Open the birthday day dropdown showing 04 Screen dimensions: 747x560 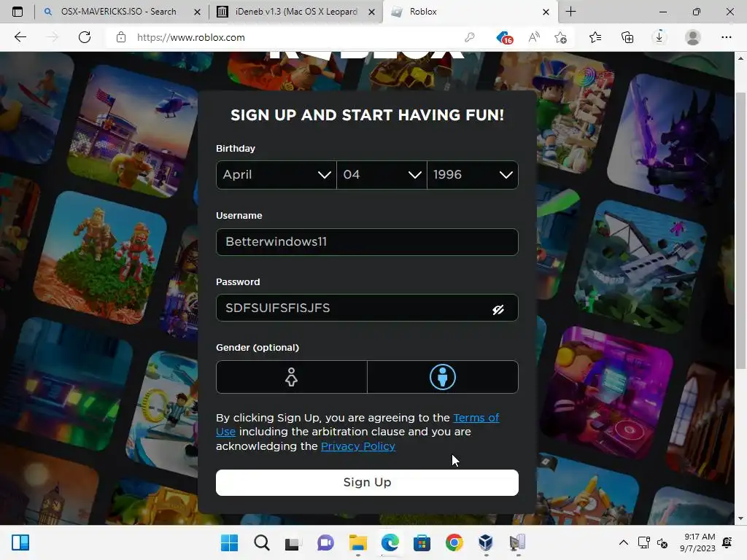coord(382,175)
